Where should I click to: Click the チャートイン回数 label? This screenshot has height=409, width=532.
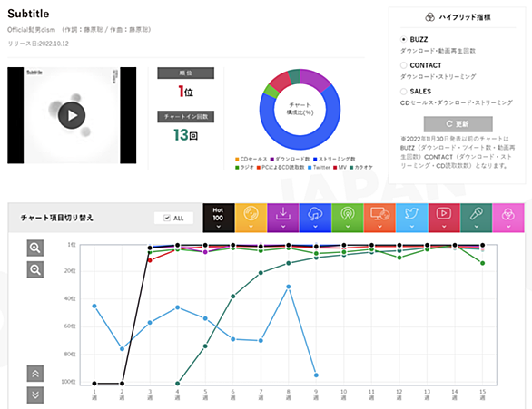tap(185, 117)
